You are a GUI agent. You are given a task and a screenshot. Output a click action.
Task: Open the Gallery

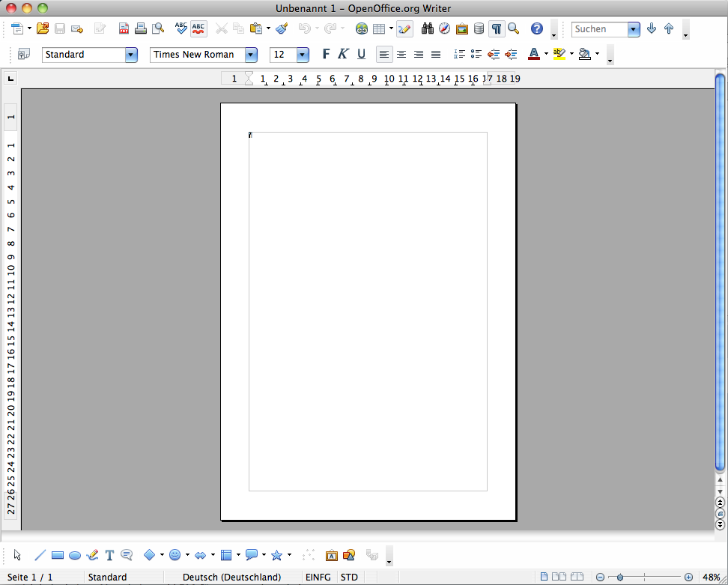coord(462,28)
